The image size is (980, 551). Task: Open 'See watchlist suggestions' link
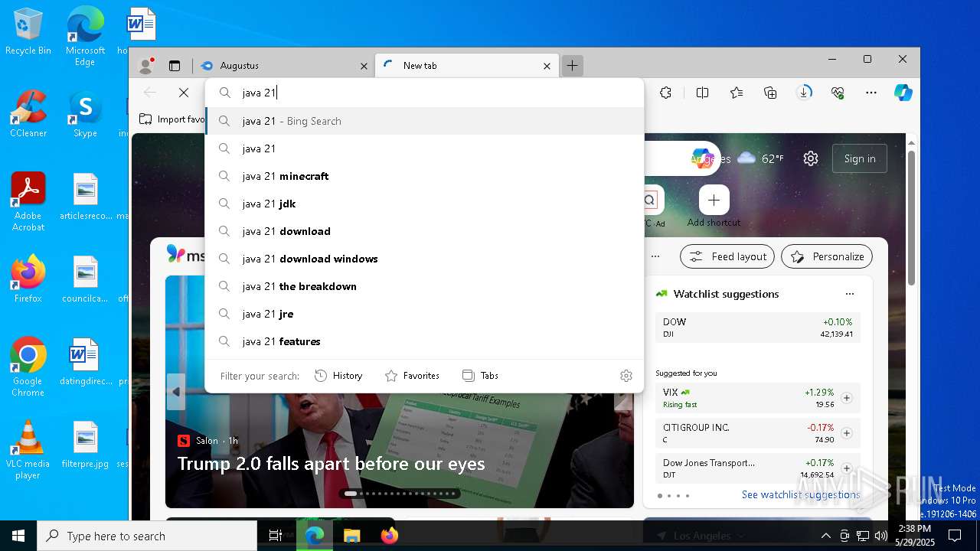point(801,495)
